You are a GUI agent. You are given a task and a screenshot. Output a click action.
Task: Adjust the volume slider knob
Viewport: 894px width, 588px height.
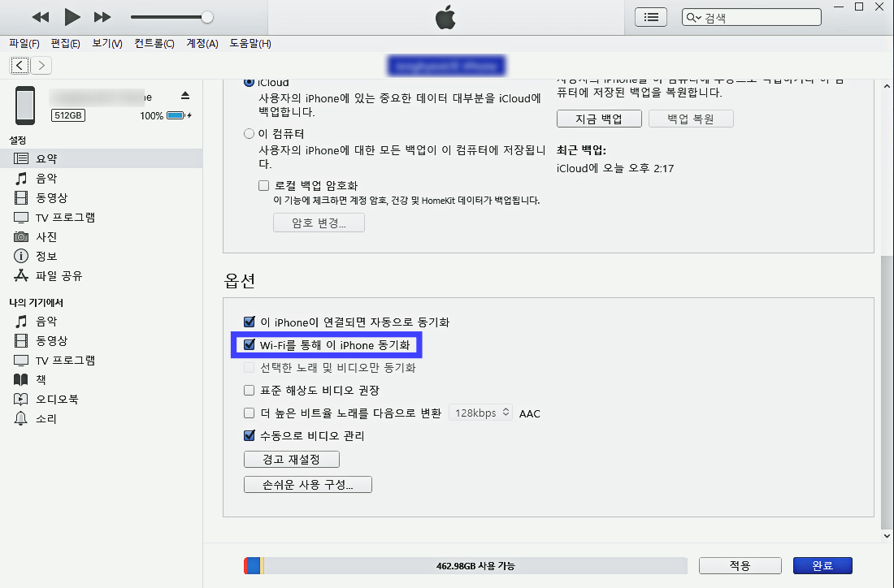point(207,17)
